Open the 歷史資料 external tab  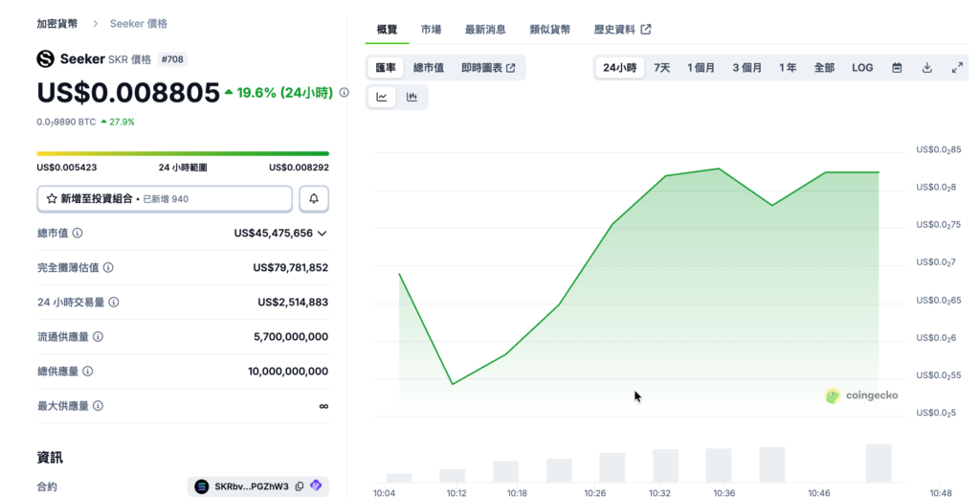coord(622,30)
